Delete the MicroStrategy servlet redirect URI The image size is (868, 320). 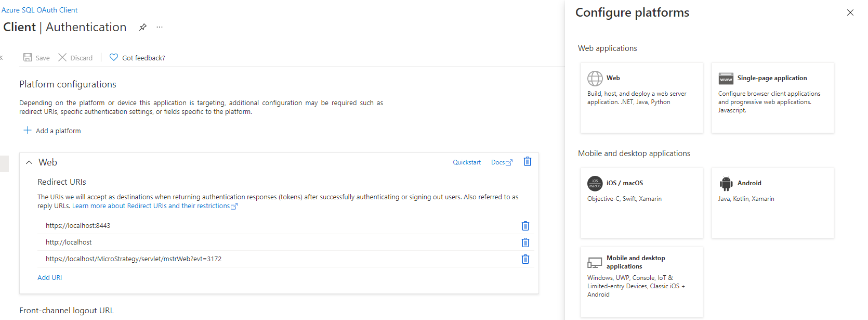point(525,259)
